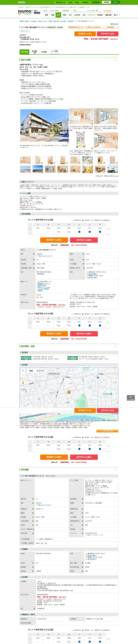Open the 明和地所ホームページ link

[x=44, y=283]
